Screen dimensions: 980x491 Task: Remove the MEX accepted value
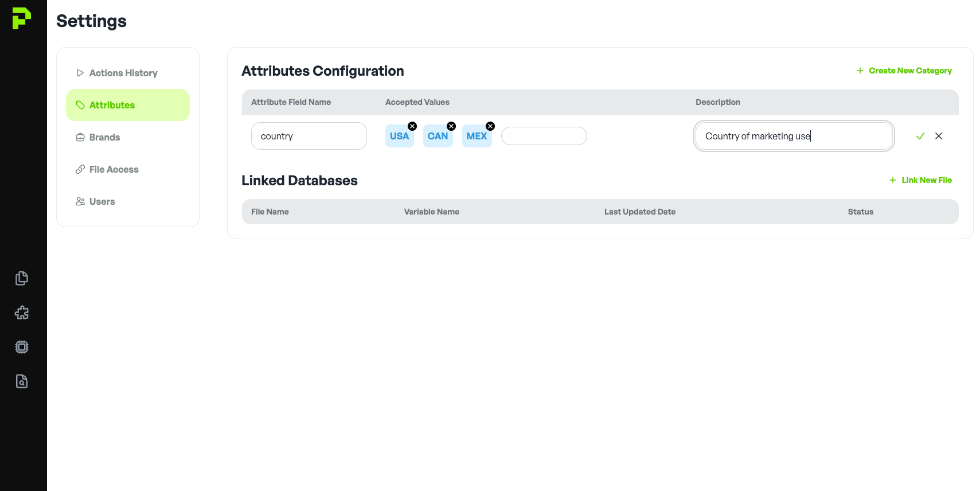click(490, 126)
